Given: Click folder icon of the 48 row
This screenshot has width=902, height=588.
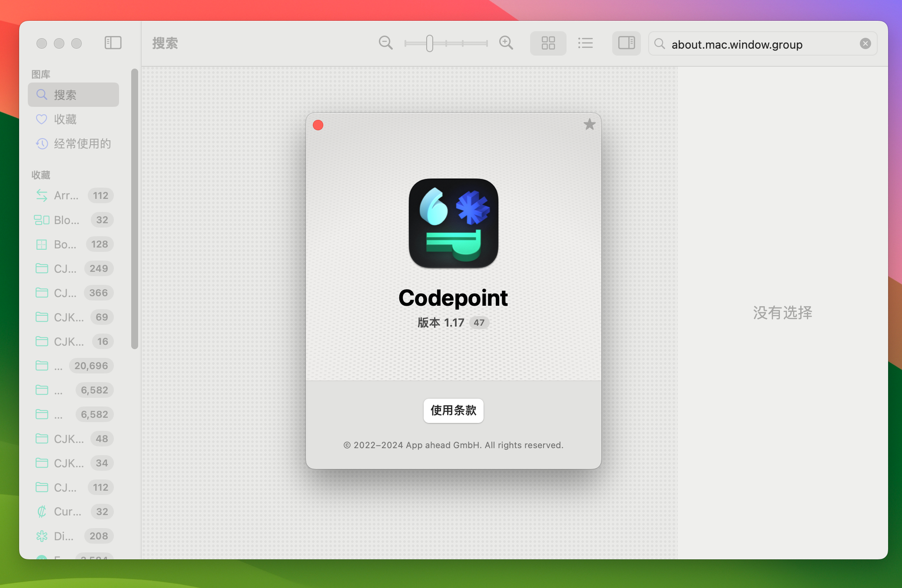Looking at the screenshot, I should (x=42, y=439).
